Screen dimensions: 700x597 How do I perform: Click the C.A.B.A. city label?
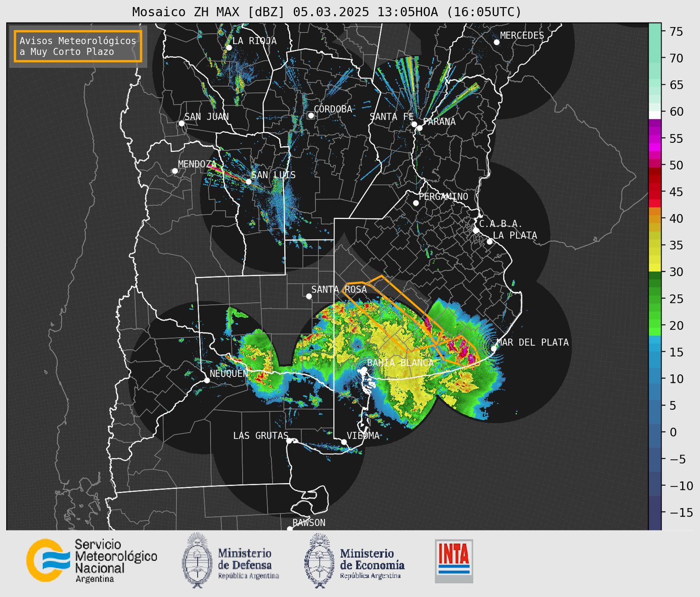(500, 224)
